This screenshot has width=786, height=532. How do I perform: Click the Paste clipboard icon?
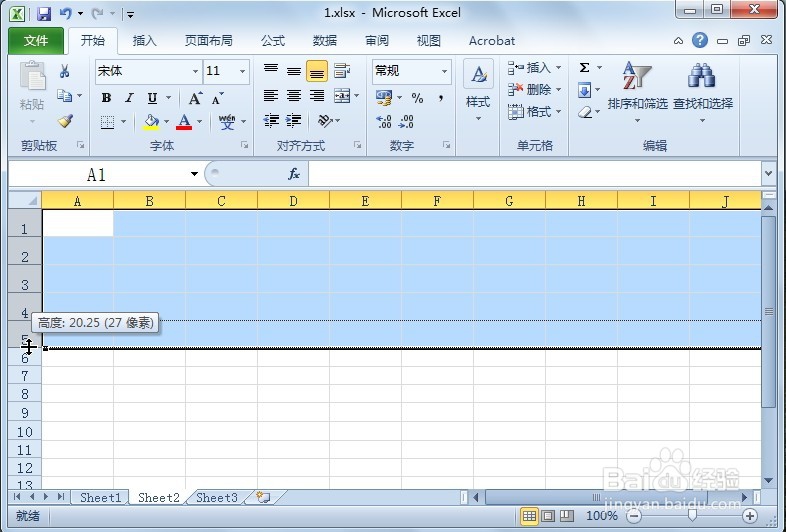33,77
